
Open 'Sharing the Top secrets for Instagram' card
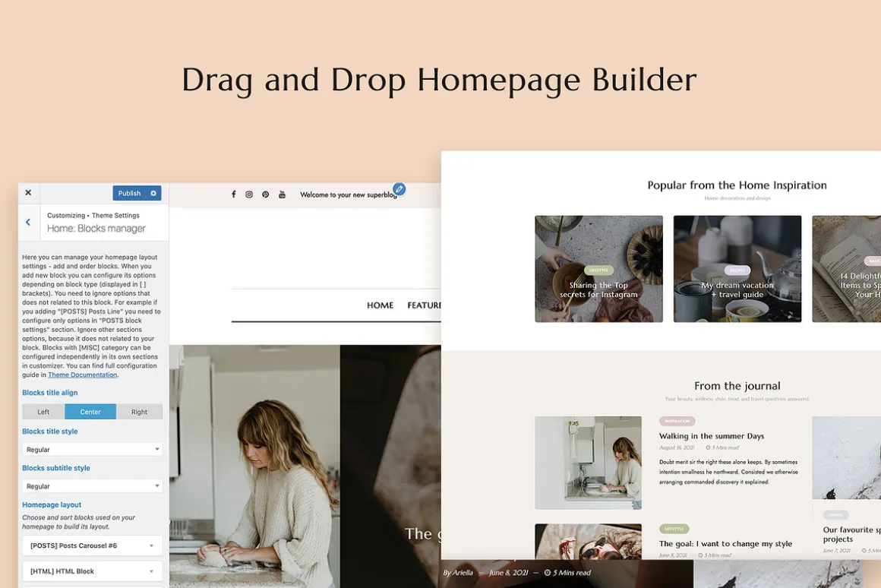[x=599, y=269]
